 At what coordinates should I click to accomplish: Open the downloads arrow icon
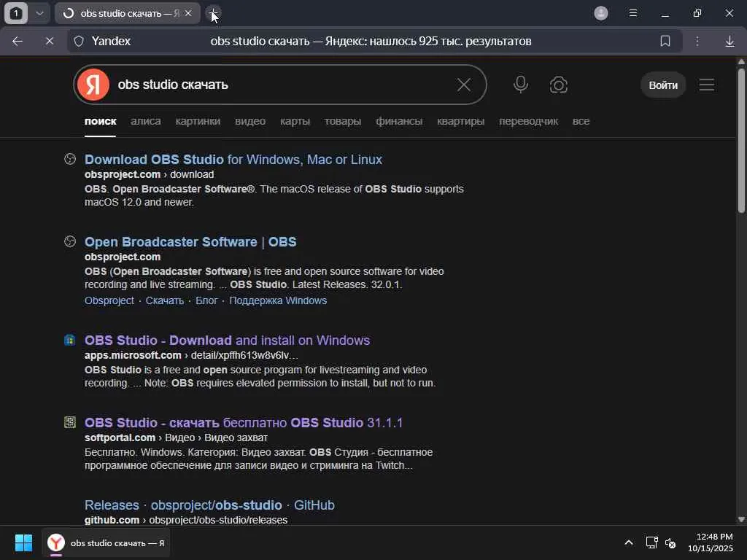(x=729, y=42)
